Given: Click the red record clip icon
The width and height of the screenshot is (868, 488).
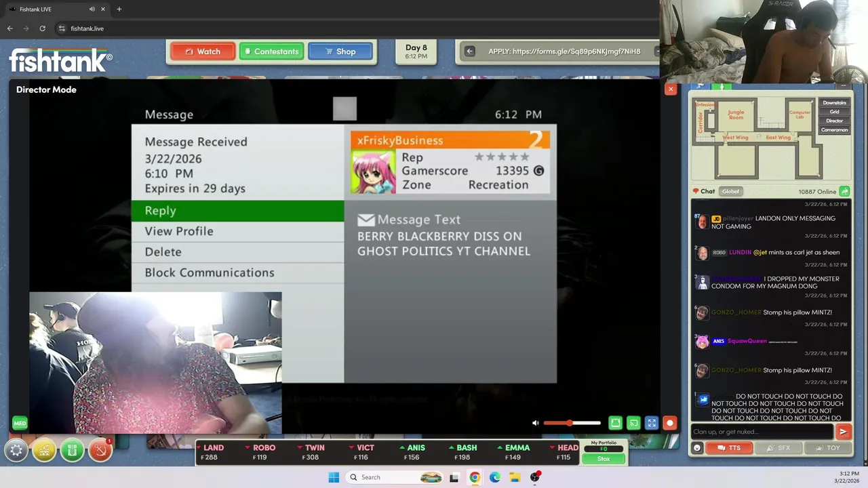Looking at the screenshot, I should [670, 423].
